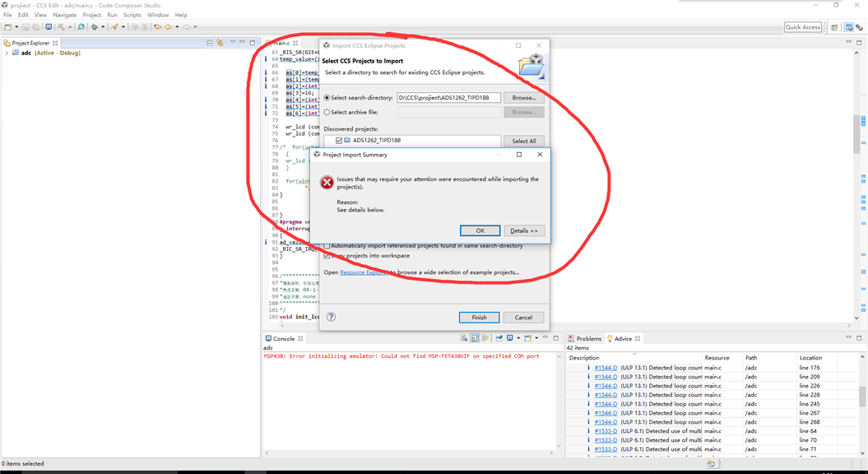Image resolution: width=868 pixels, height=474 pixels.
Task: Open the Debug dropdown arrow
Action: tap(103, 26)
